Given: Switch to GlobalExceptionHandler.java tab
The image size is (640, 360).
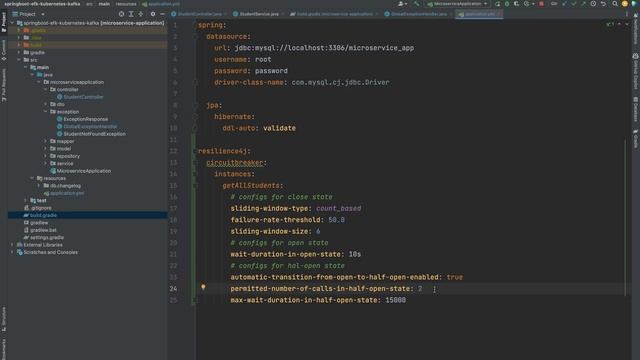Looking at the screenshot, I should [x=419, y=14].
